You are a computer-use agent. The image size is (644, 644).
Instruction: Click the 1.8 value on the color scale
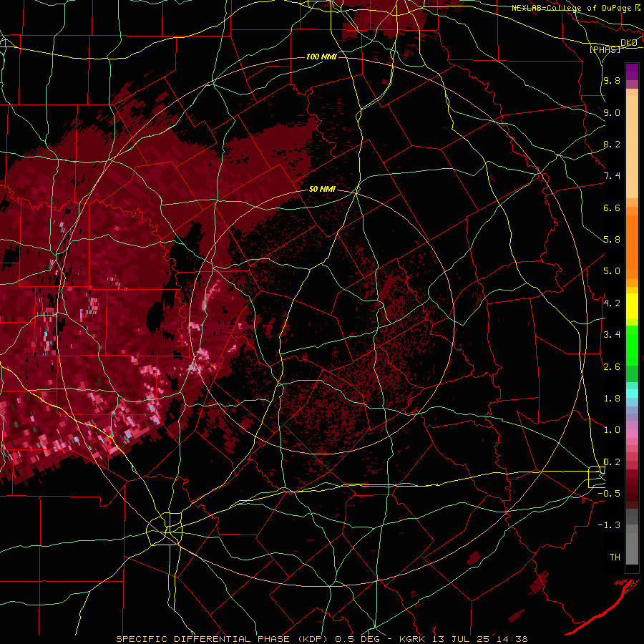point(612,399)
